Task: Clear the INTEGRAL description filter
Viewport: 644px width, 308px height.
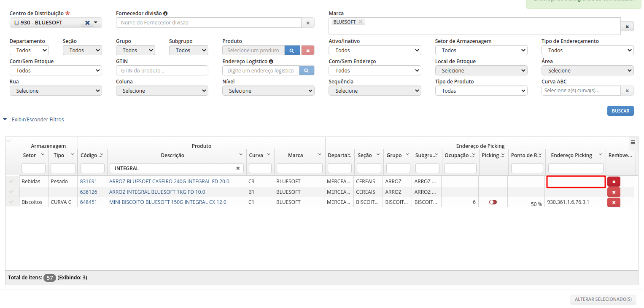Action: point(238,168)
